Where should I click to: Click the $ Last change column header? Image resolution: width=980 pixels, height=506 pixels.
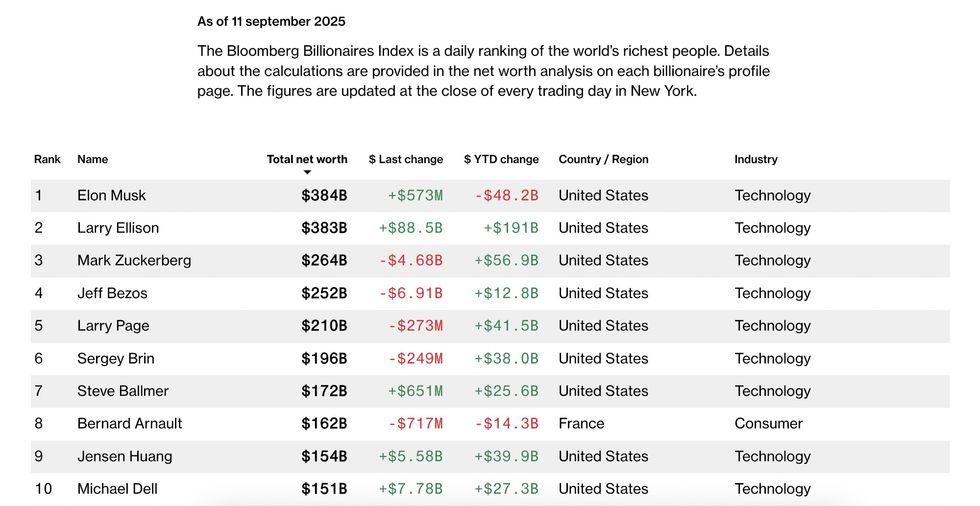pos(405,159)
